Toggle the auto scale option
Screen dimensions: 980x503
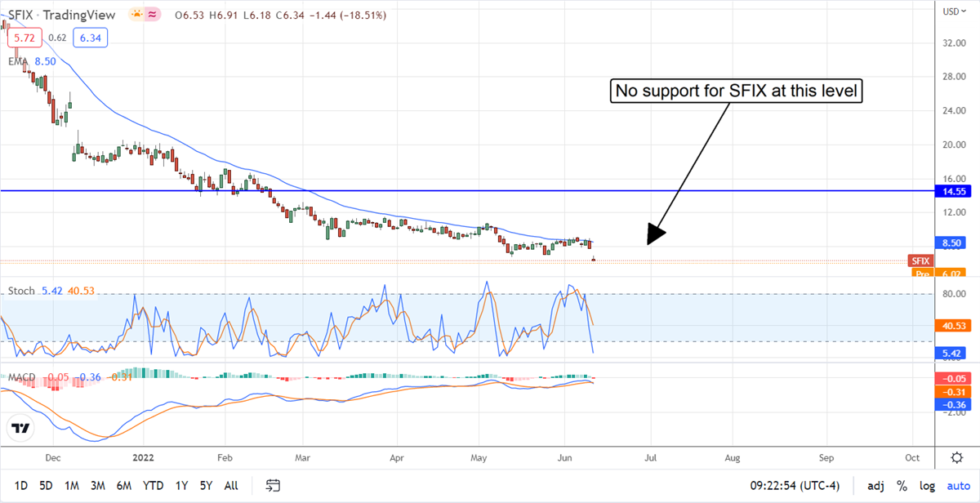(958, 486)
